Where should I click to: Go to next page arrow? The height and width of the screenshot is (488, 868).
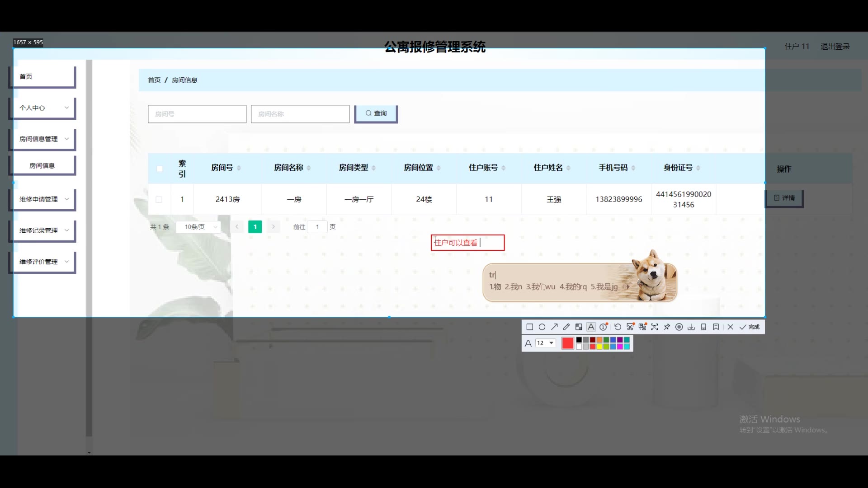pos(273,227)
